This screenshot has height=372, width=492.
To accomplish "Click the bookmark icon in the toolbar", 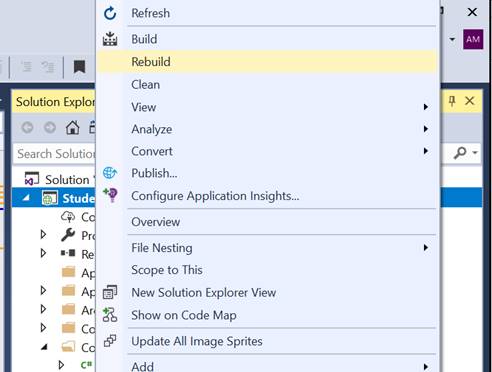I will [79, 67].
